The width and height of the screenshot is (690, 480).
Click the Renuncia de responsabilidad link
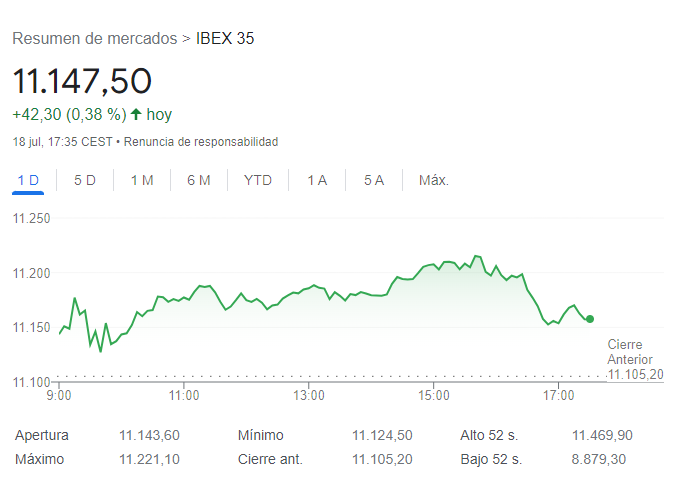click(201, 142)
